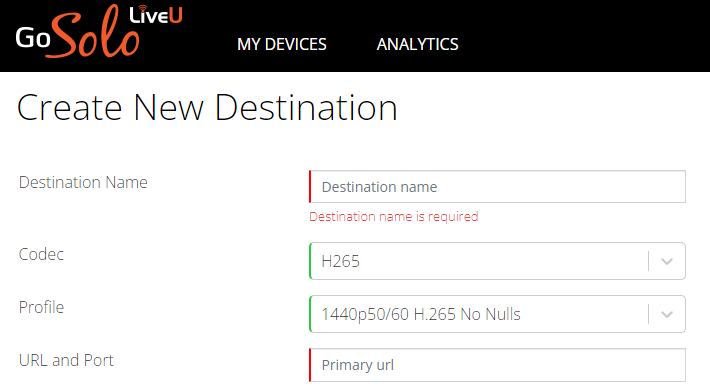
Task: Click the divider line inside Profile dropdown
Action: point(648,314)
